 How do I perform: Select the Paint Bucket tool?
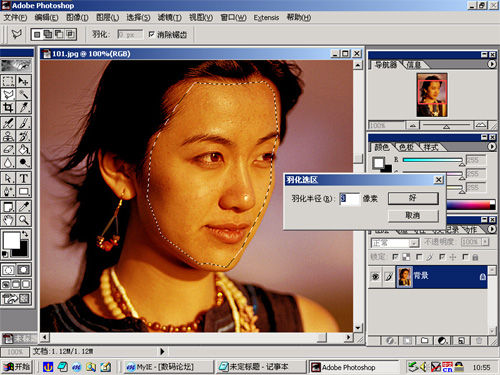[x=24, y=149]
